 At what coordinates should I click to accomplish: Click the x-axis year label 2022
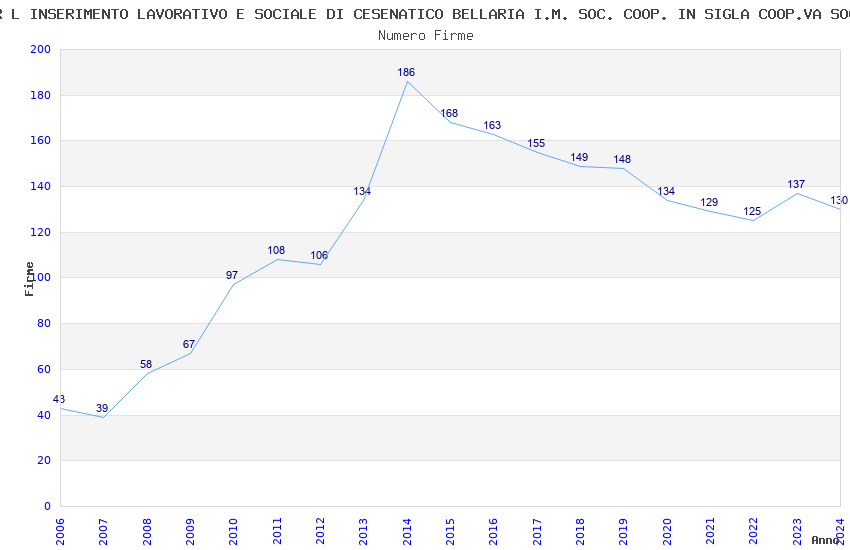[x=754, y=532]
